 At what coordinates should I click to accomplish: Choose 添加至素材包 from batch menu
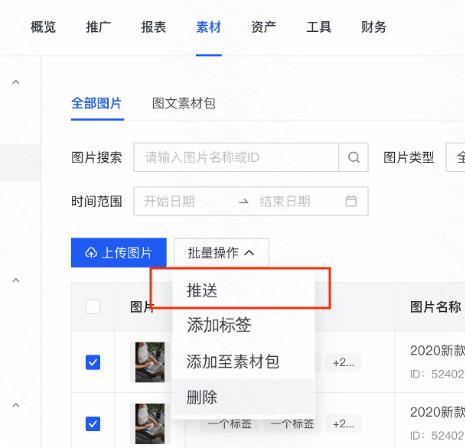244,361
